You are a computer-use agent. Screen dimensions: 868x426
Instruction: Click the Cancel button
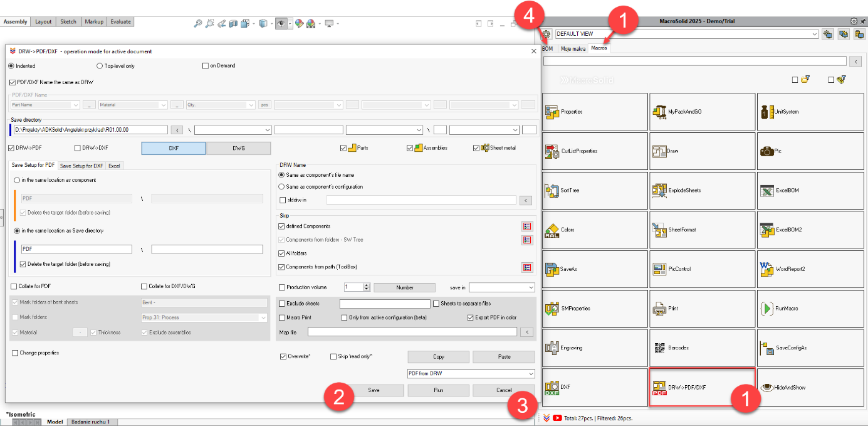(x=504, y=390)
